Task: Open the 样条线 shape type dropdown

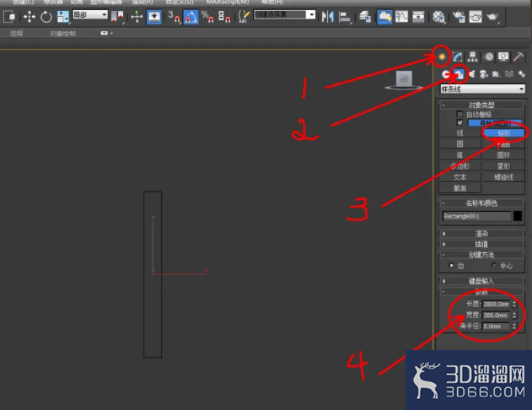Action: (x=482, y=89)
